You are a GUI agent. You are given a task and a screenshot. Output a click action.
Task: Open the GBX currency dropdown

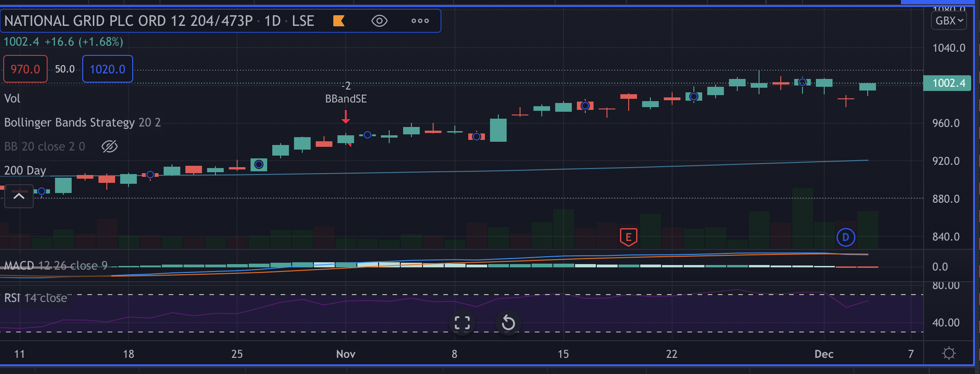[949, 20]
